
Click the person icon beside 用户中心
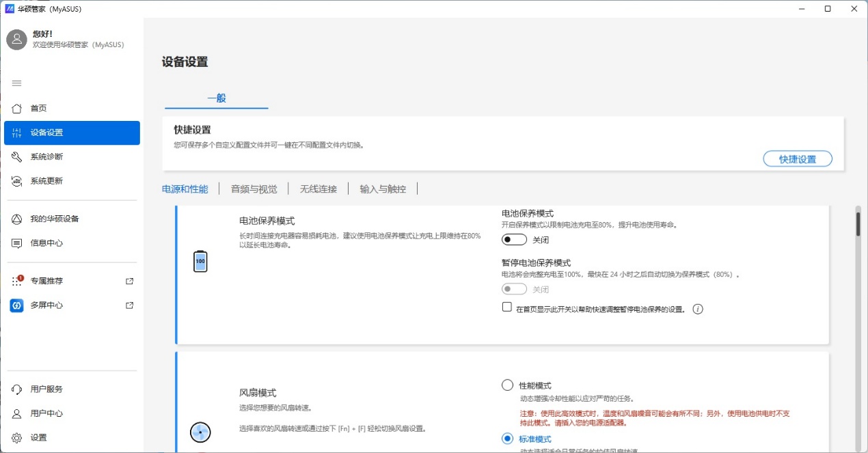point(17,413)
